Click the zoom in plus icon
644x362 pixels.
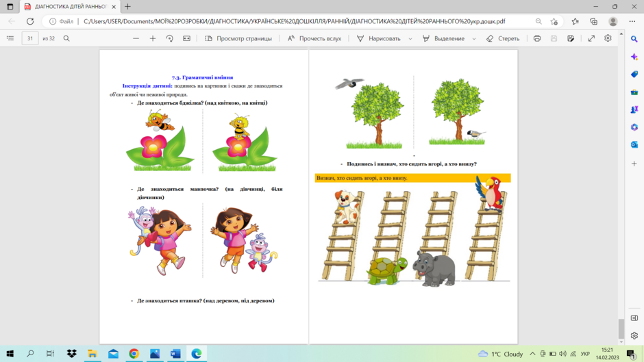click(153, 38)
